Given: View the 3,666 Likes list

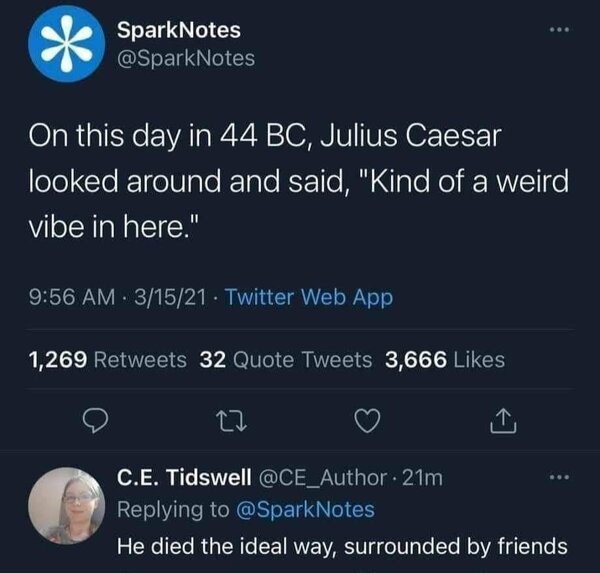Looking at the screenshot, I should pos(445,360).
